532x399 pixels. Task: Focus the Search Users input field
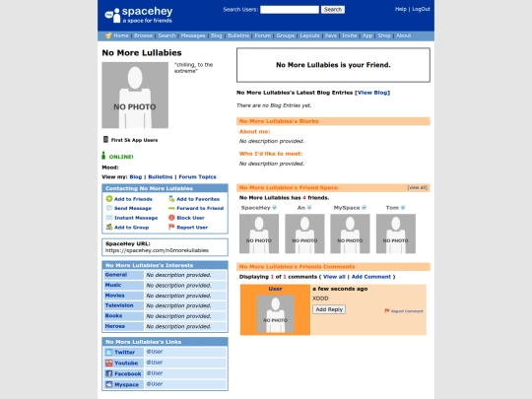click(290, 10)
